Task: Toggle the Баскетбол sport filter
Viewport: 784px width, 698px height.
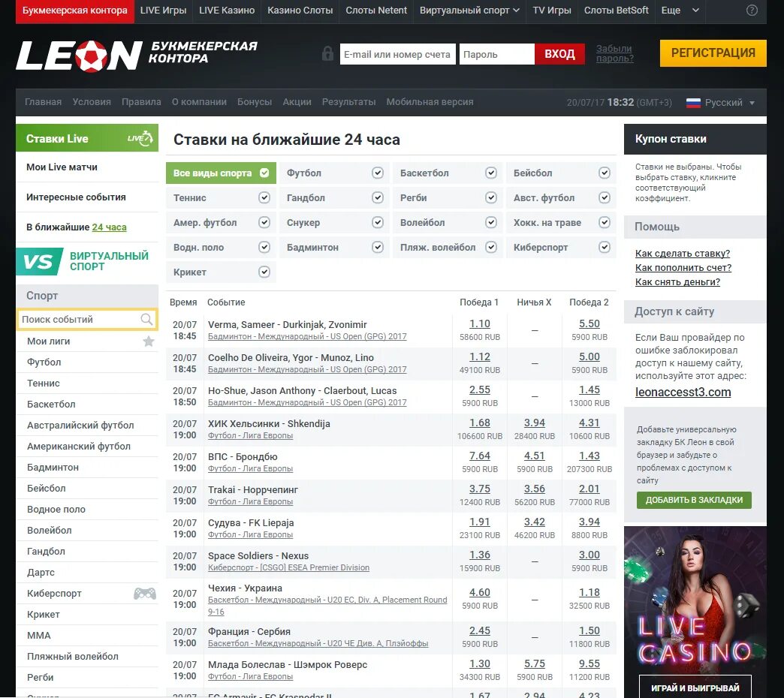Action: pos(448,173)
